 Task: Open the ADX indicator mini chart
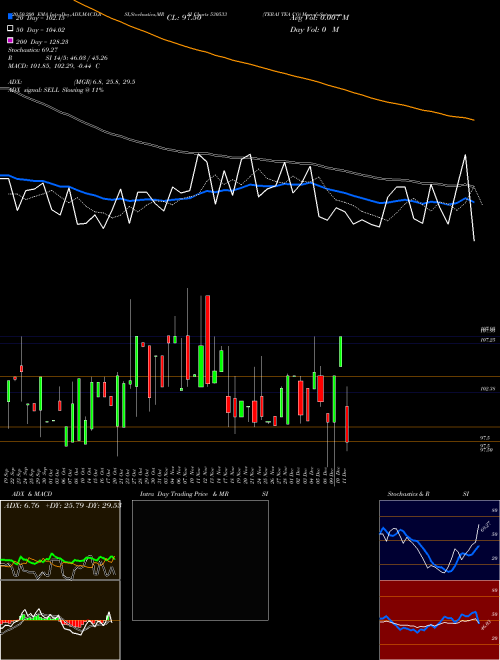coord(60,540)
